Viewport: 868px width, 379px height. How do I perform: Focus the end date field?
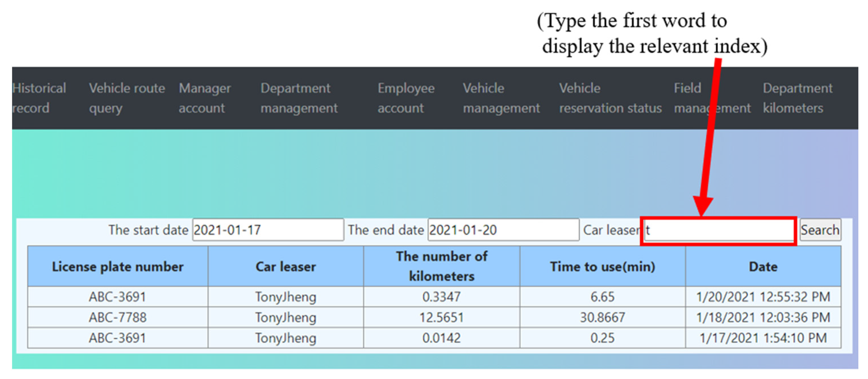(503, 230)
